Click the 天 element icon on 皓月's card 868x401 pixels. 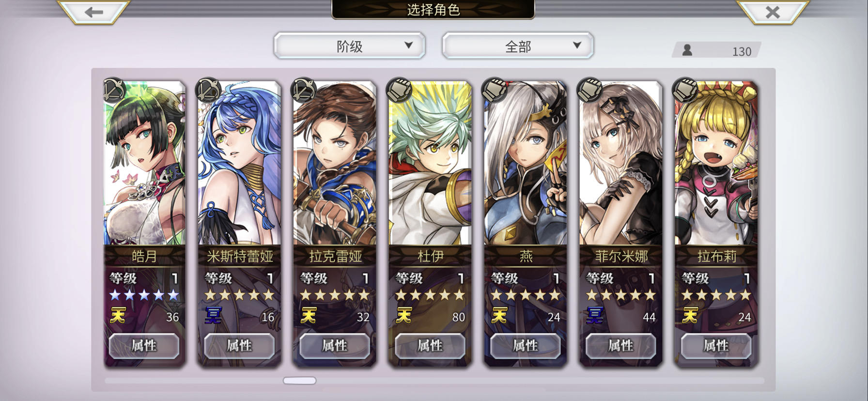point(118,316)
